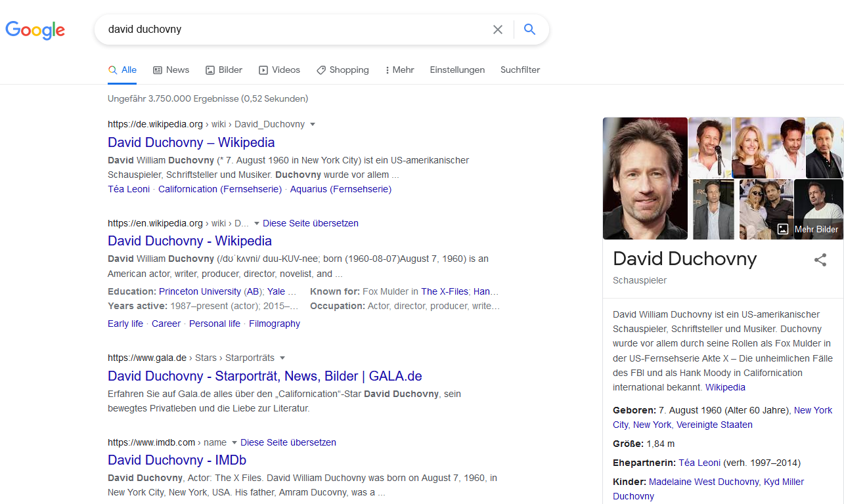Switch to the Shopping tab
This screenshot has width=844, height=504.
[342, 70]
